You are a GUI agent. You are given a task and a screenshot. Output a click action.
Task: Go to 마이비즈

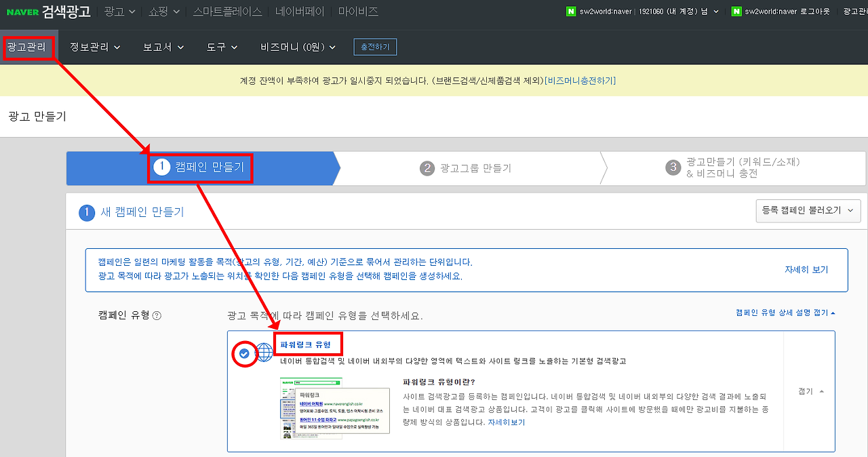tap(358, 12)
